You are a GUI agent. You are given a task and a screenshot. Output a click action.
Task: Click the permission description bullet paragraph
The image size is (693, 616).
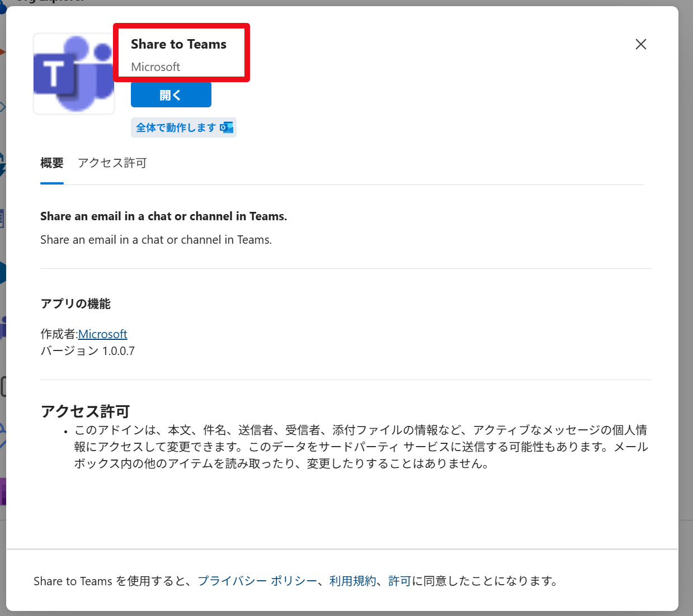[x=361, y=447]
